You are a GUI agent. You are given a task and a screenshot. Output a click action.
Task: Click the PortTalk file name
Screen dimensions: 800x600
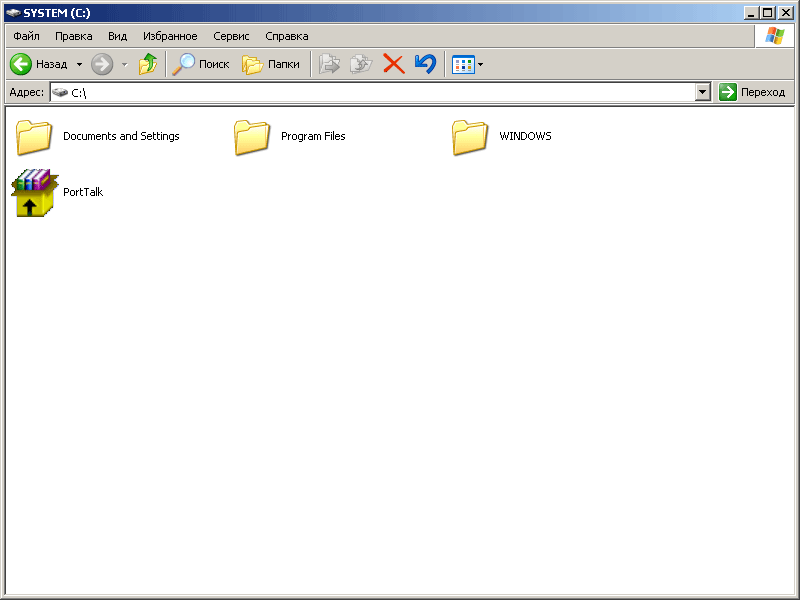coord(83,192)
